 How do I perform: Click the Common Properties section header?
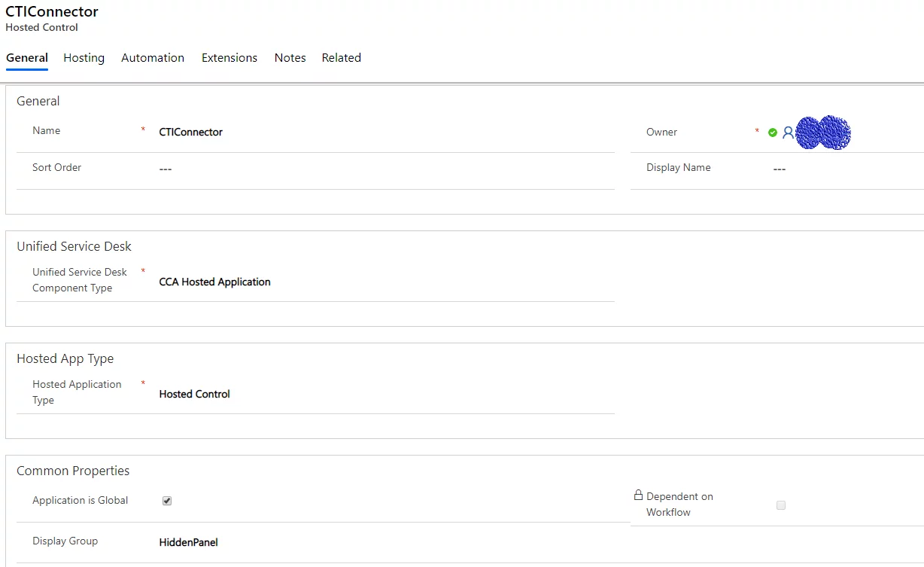[73, 471]
